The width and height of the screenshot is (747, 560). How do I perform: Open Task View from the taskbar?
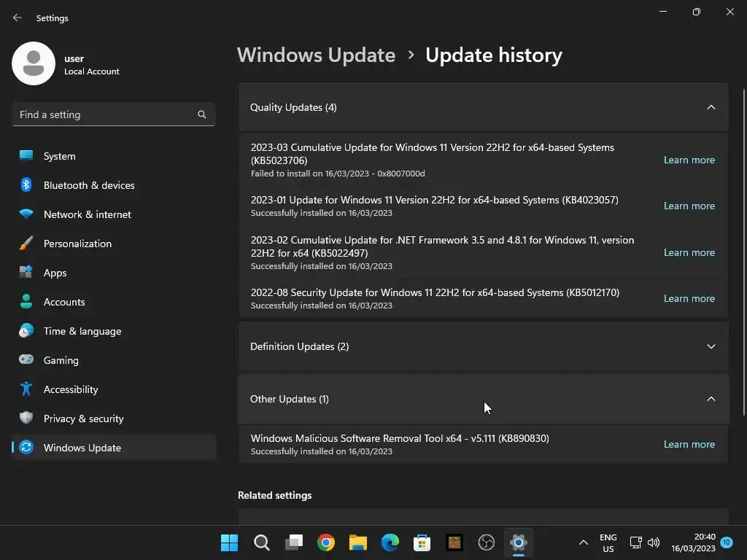pos(294,542)
